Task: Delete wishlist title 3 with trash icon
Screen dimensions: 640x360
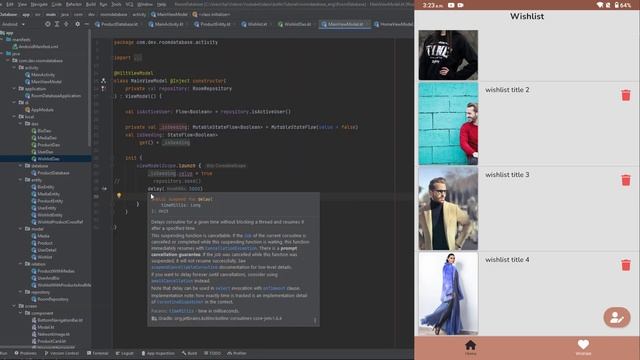Action: pos(626,180)
